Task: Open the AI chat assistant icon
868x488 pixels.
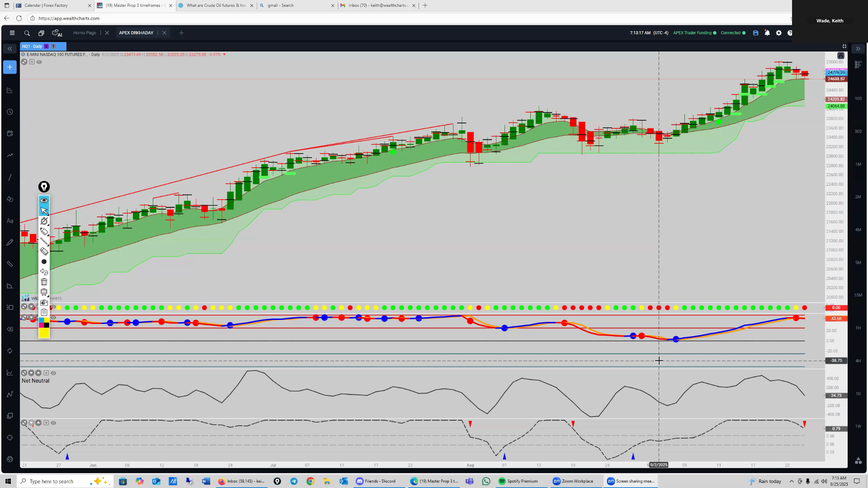Action: [x=57, y=33]
